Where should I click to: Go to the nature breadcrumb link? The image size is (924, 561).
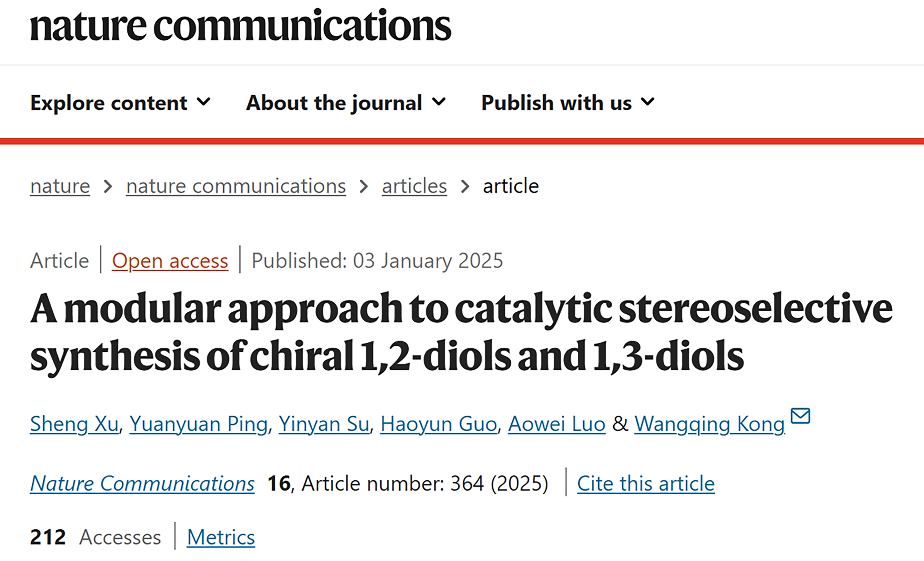60,186
